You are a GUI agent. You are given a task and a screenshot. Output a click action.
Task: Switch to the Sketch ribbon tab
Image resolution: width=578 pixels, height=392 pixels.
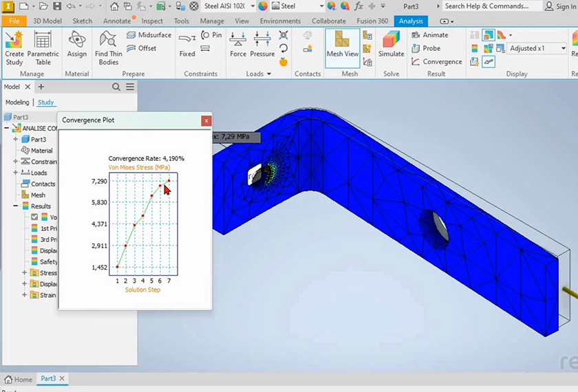click(x=82, y=21)
